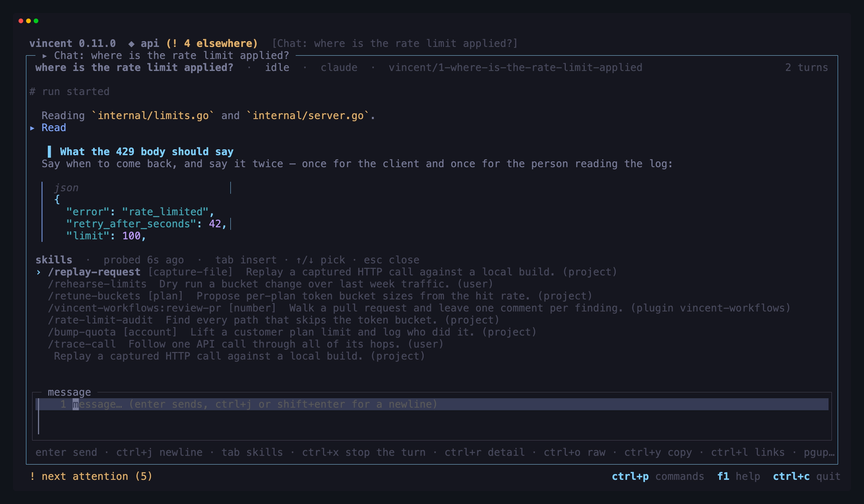Open ctrl+p commands palette
The image size is (864, 504).
[658, 476]
